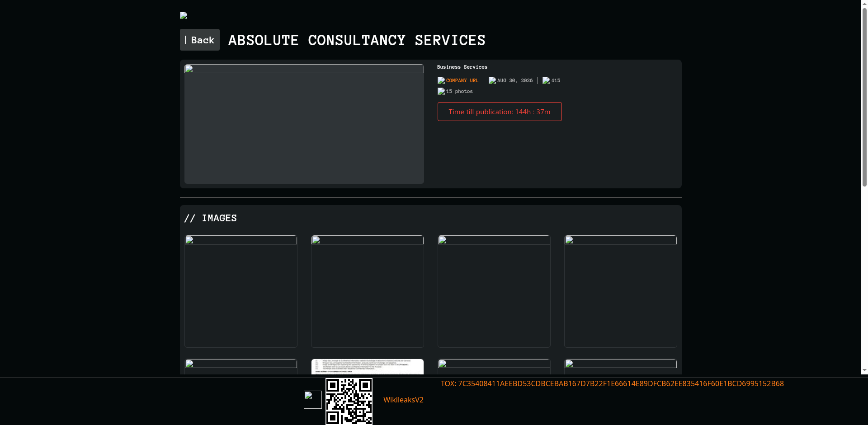Screen dimensions: 868x425
Task: Click the small icon left of QR code
Action: (x=313, y=400)
